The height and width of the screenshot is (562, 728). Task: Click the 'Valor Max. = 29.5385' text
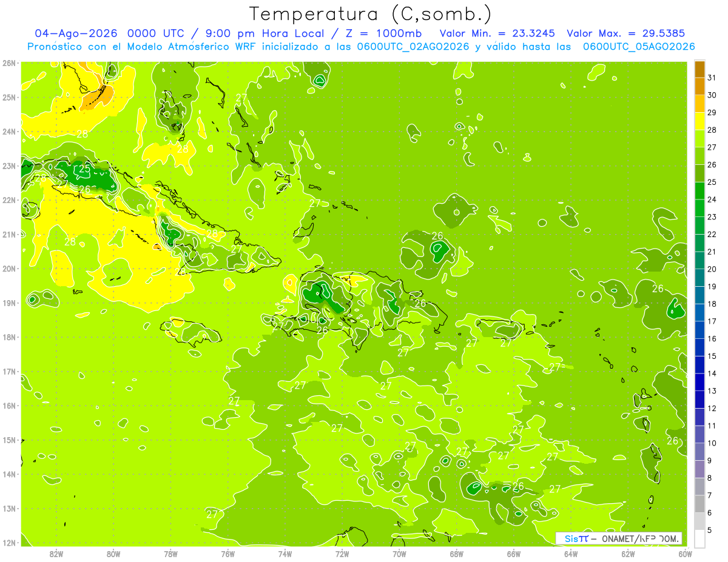626,33
